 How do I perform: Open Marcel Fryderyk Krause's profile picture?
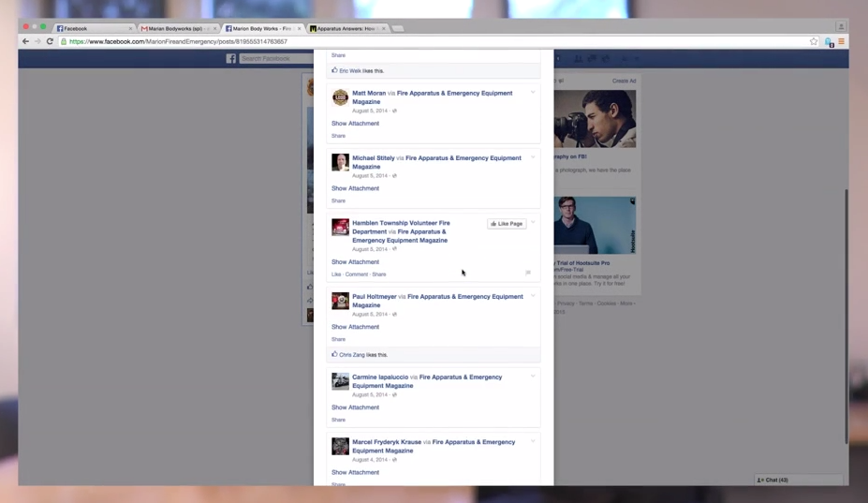click(340, 446)
